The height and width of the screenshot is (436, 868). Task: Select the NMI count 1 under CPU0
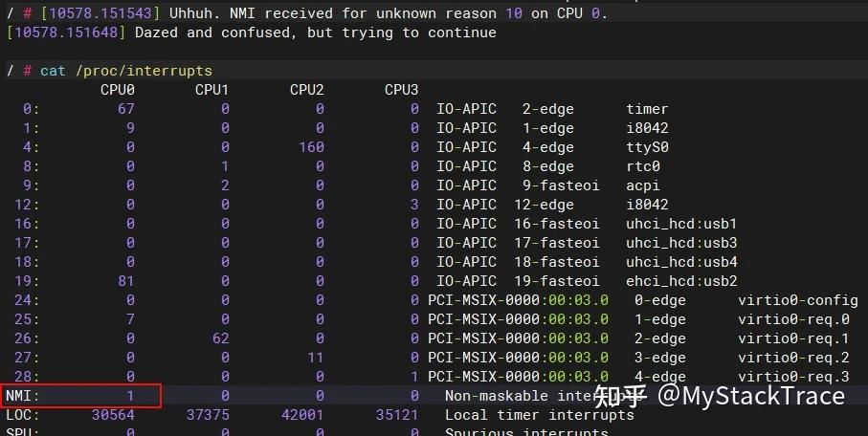click(x=130, y=396)
